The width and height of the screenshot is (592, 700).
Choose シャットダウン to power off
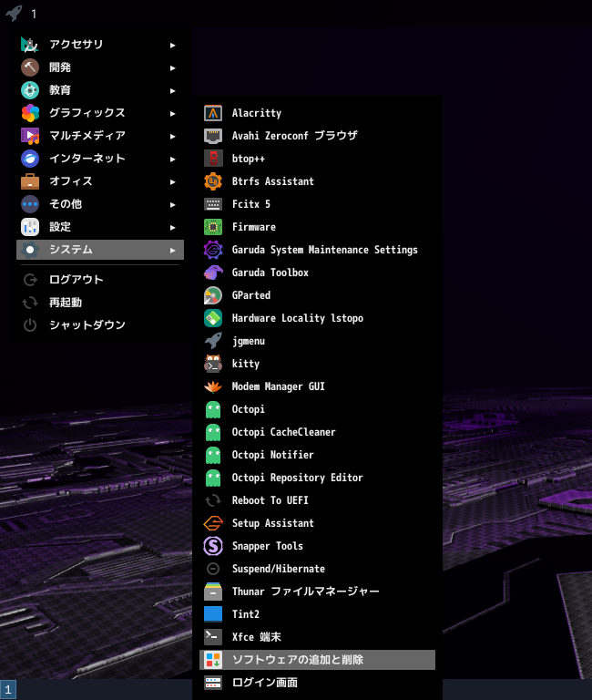pos(100,325)
